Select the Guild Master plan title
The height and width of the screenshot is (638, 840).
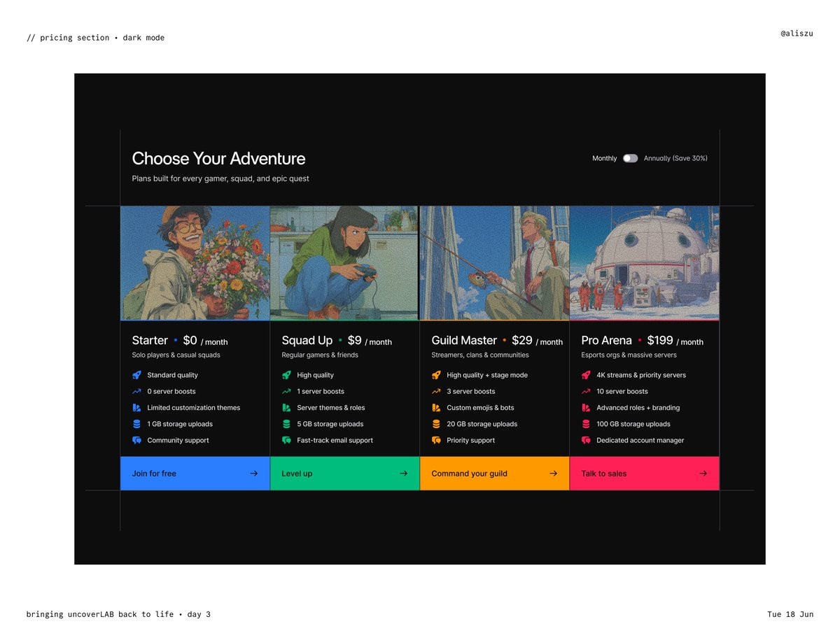[464, 341]
